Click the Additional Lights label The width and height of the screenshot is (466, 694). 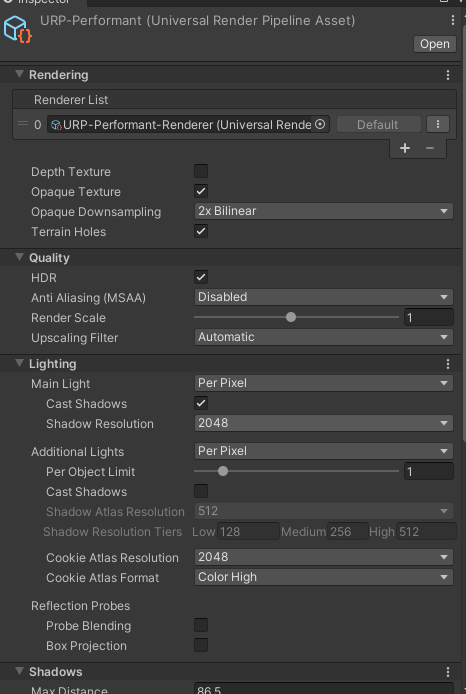coord(77,452)
